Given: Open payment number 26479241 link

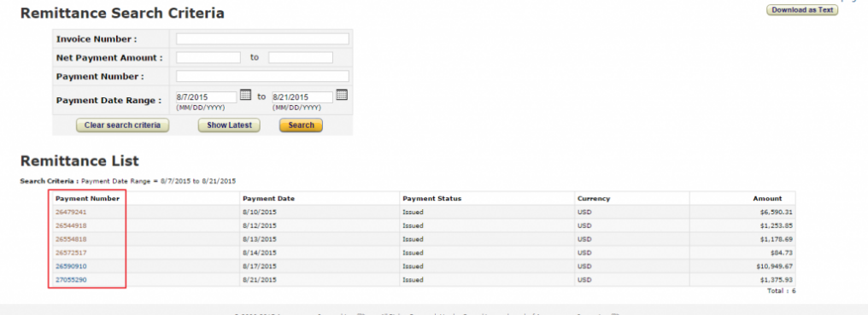Looking at the screenshot, I should 71,212.
